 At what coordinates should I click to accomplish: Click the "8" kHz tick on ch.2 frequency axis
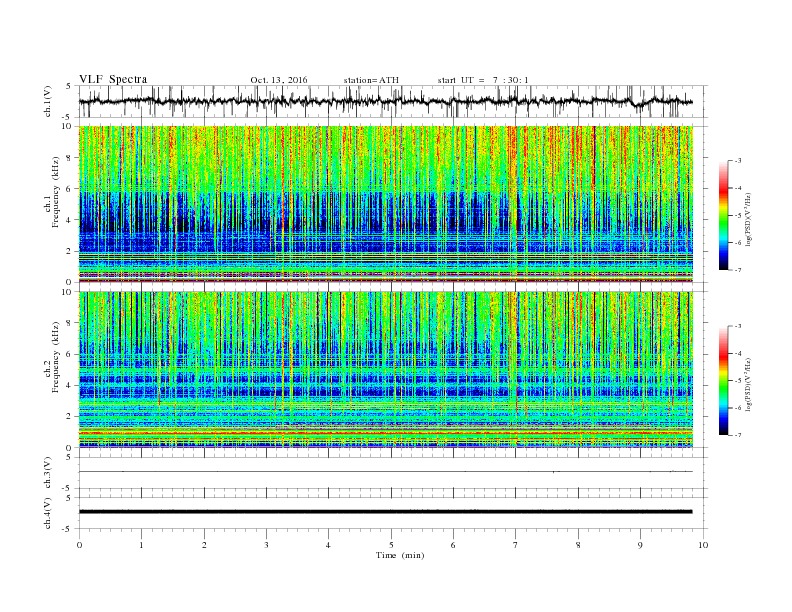point(70,323)
